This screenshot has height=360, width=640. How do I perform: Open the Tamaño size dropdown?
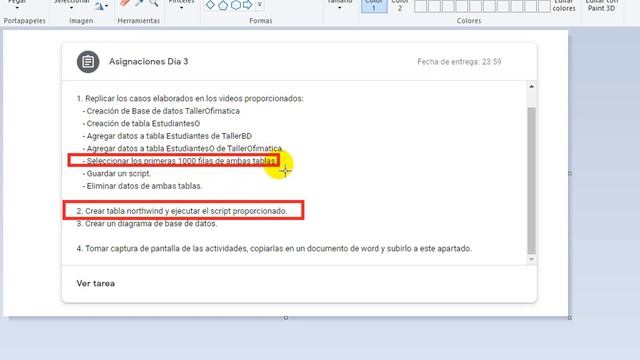pyautogui.click(x=340, y=7)
